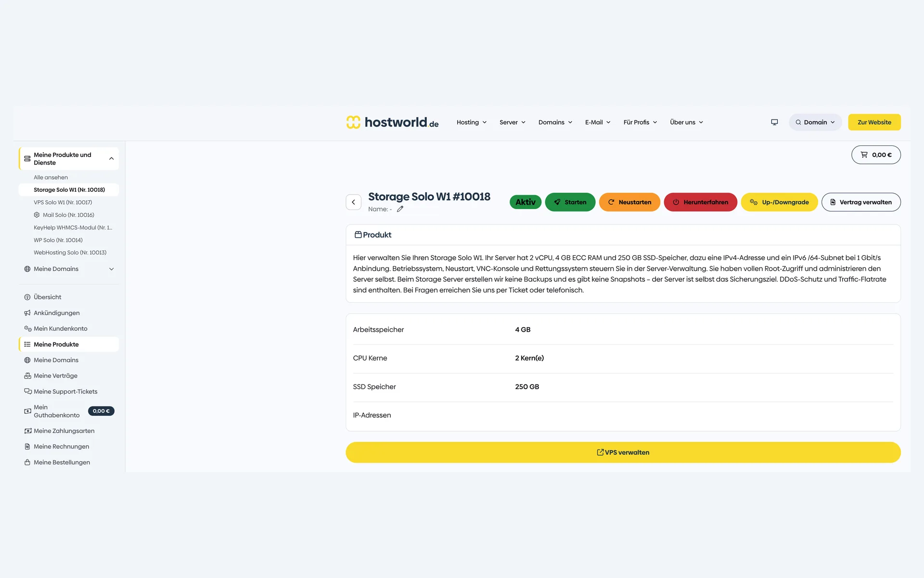Open the Über uns dropdown

point(686,122)
